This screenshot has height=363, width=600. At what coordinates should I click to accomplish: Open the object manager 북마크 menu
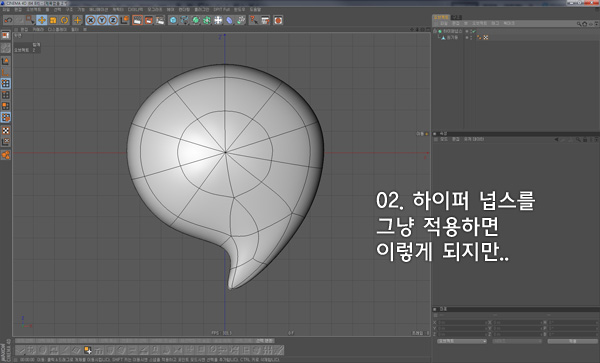click(509, 24)
